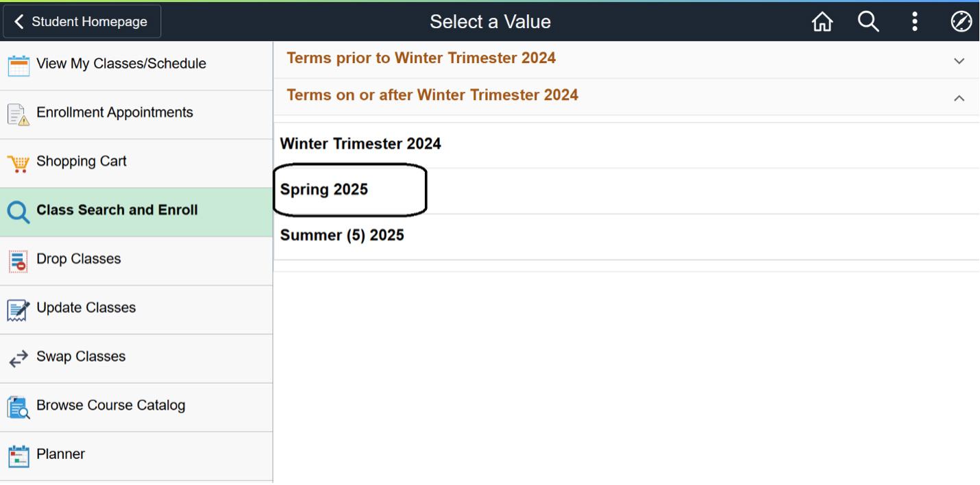Go back to Student Homepage

(82, 22)
